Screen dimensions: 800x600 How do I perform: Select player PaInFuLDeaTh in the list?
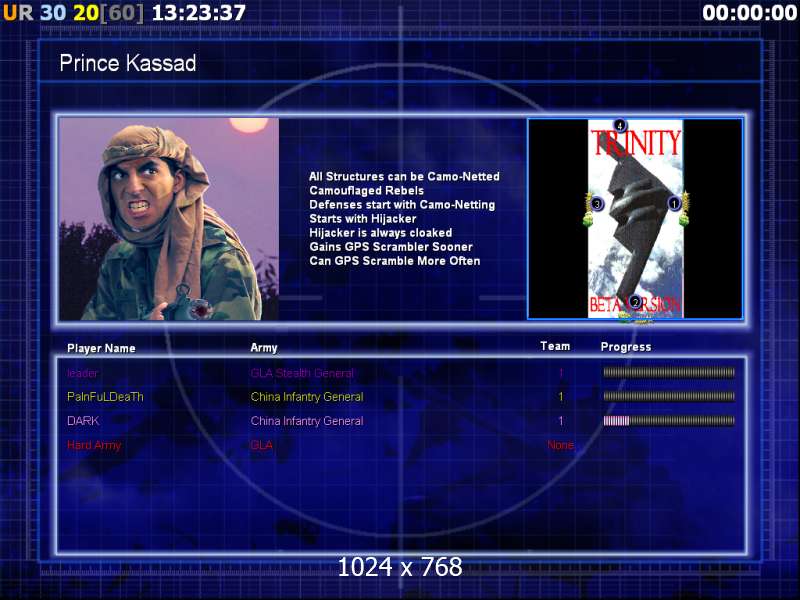click(105, 397)
